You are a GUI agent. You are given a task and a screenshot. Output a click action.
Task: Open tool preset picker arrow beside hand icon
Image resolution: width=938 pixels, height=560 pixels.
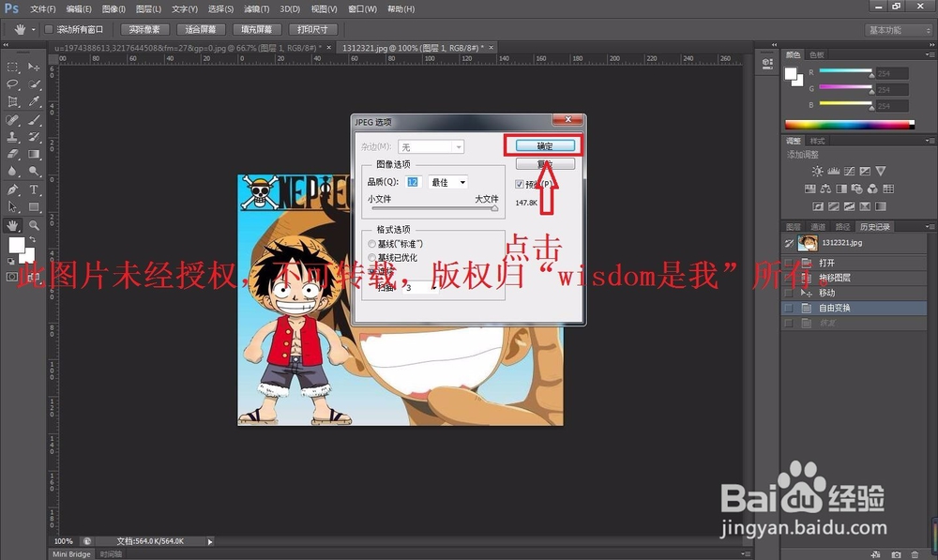(34, 29)
